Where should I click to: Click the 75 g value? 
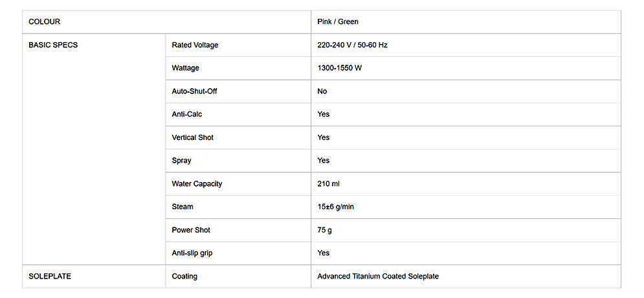325,230
